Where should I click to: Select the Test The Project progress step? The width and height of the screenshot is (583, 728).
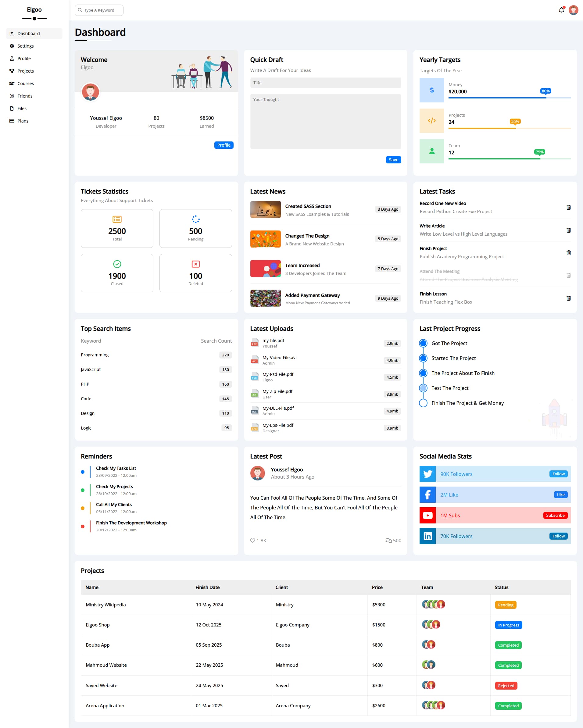point(423,388)
